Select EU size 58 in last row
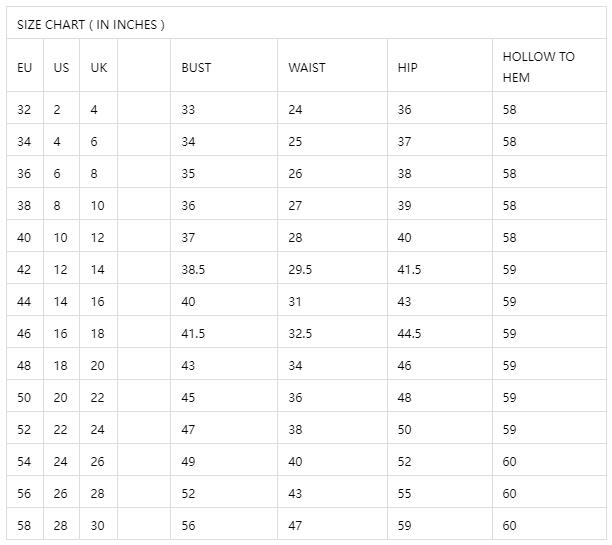This screenshot has width=612, height=545. [24, 525]
